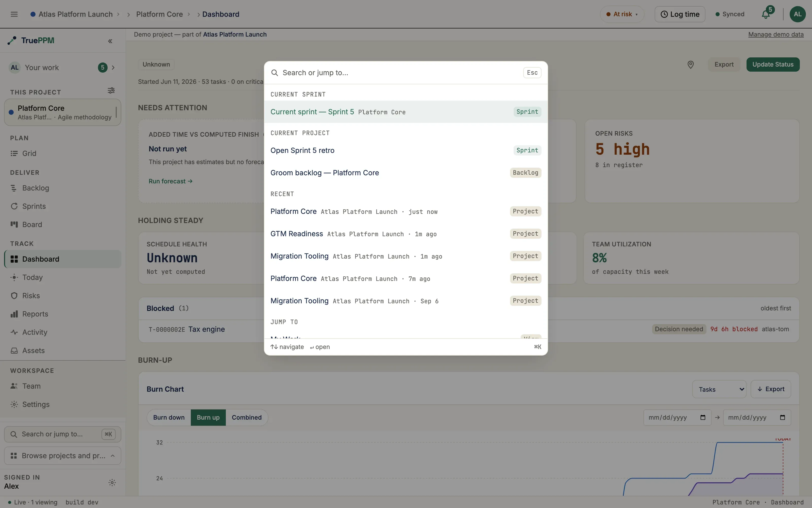The image size is (812, 508).
Task: Open project filter sliders icon
Action: click(x=111, y=91)
